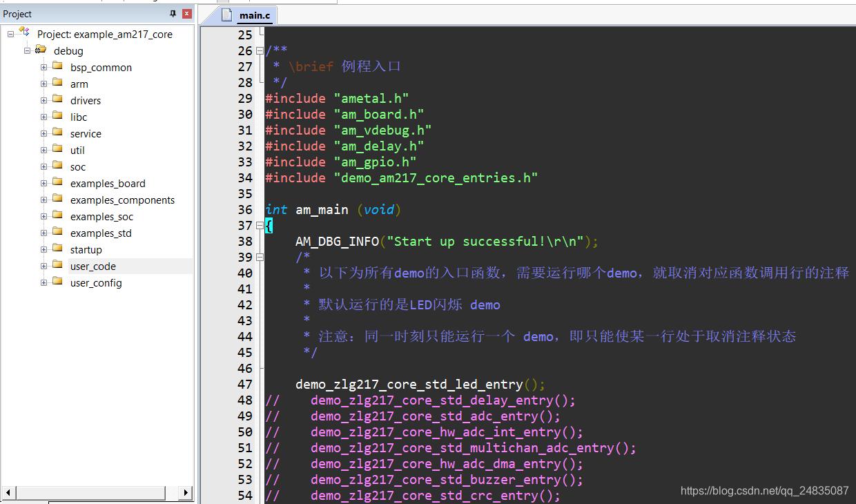856x504 pixels.
Task: Click the soc folder icon
Action: tap(57, 166)
